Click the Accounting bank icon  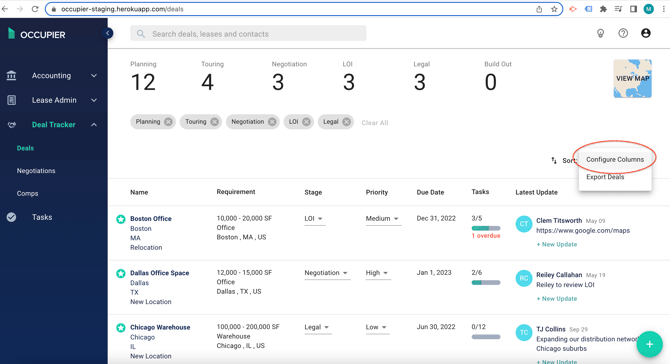coord(12,76)
